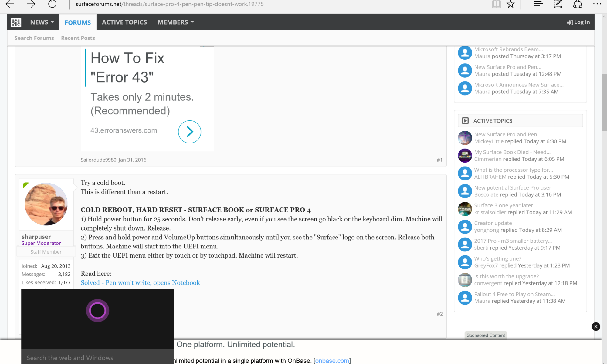Image resolution: width=607 pixels, height=364 pixels.
Task: Click the site home logo icon
Action: [16, 22]
